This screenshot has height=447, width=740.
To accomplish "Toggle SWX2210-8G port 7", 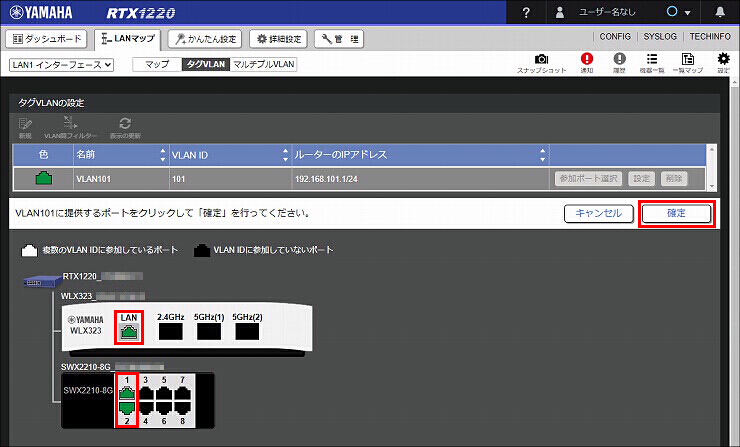I will 182,393.
